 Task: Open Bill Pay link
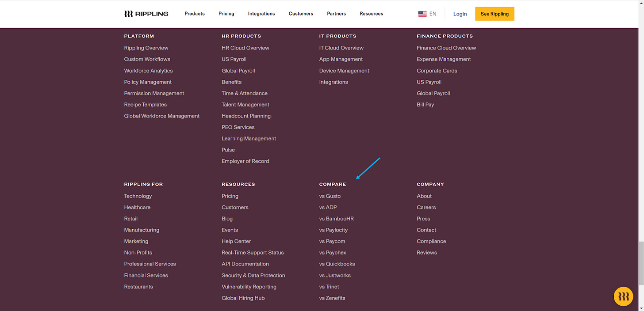pos(425,105)
